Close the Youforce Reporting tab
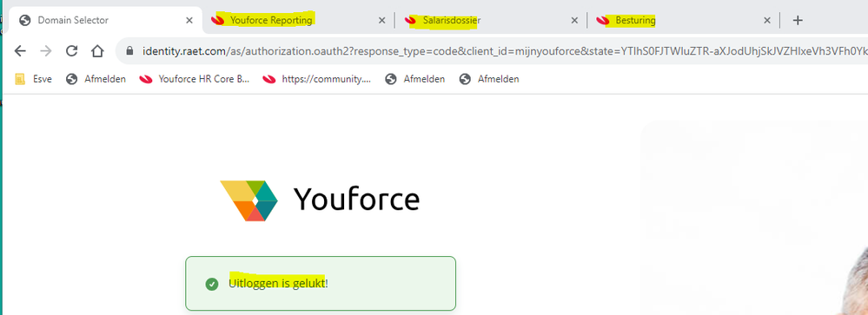The image size is (868, 315). (381, 21)
